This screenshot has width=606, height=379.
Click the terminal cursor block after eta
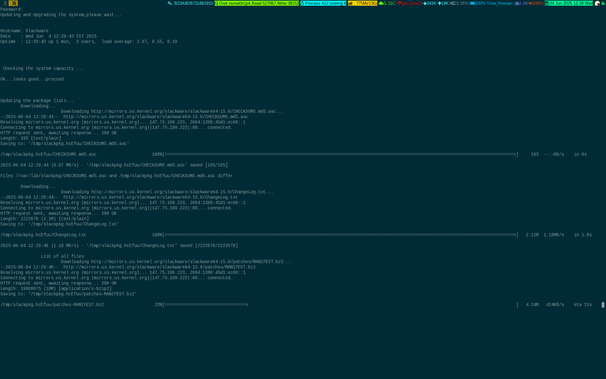(603, 304)
